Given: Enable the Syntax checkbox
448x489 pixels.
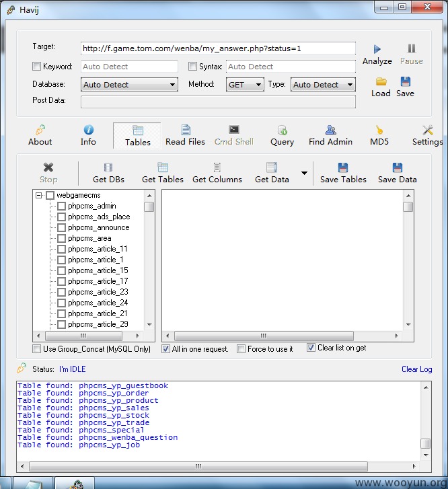Looking at the screenshot, I should 192,66.
